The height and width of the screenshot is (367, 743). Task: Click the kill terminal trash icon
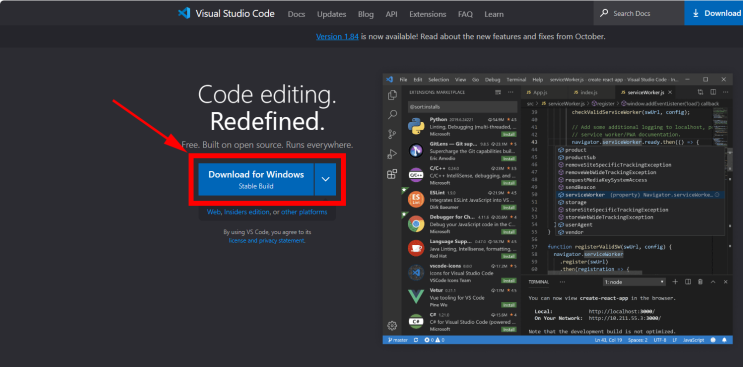[x=700, y=282]
